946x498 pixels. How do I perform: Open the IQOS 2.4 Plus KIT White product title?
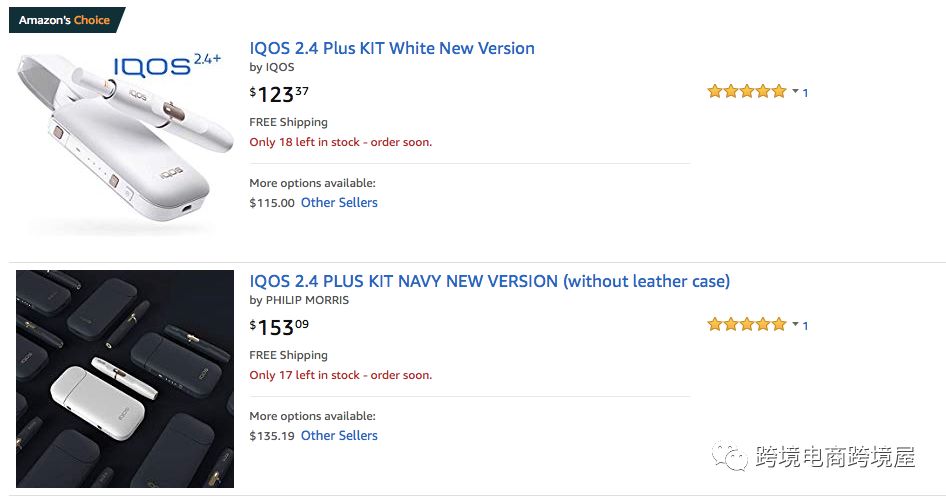click(x=391, y=48)
